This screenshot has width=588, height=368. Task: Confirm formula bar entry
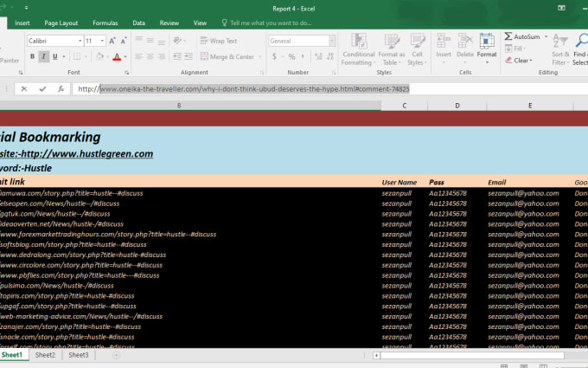coord(42,89)
